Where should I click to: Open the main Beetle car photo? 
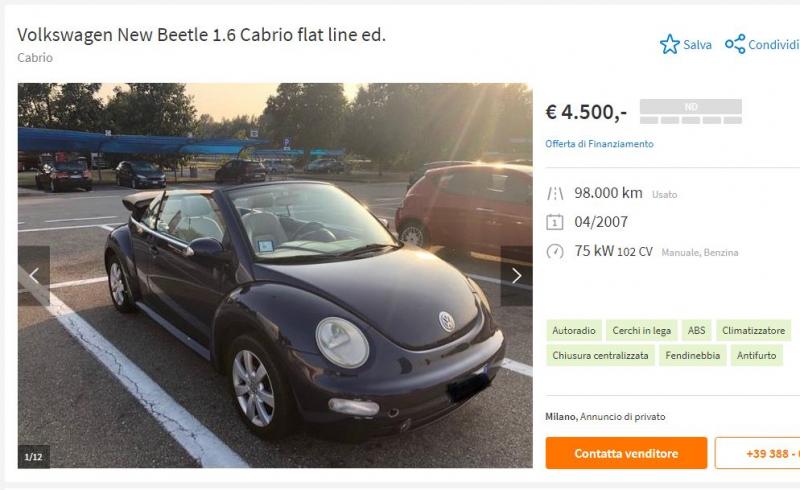pos(275,276)
